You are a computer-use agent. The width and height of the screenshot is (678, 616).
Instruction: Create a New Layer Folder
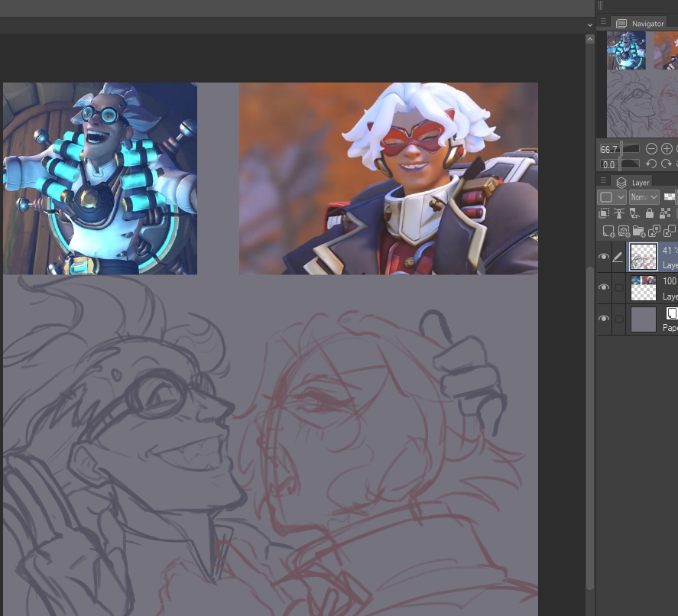point(639,232)
